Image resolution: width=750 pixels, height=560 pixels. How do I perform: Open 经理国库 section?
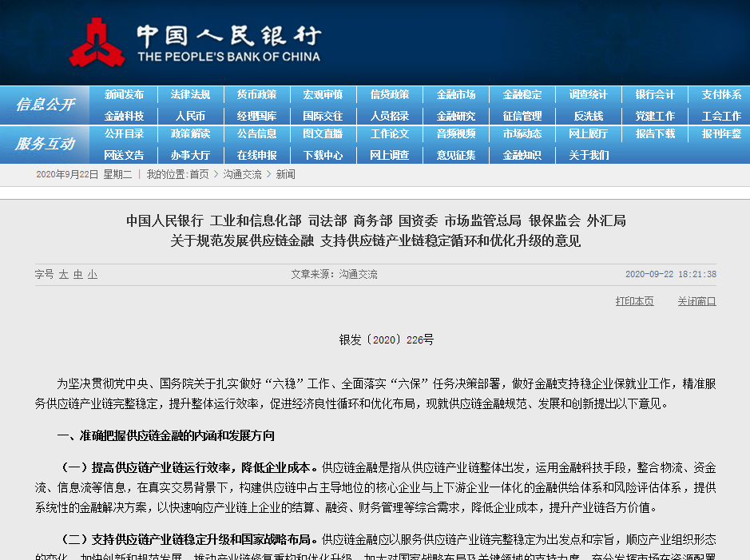click(x=257, y=116)
